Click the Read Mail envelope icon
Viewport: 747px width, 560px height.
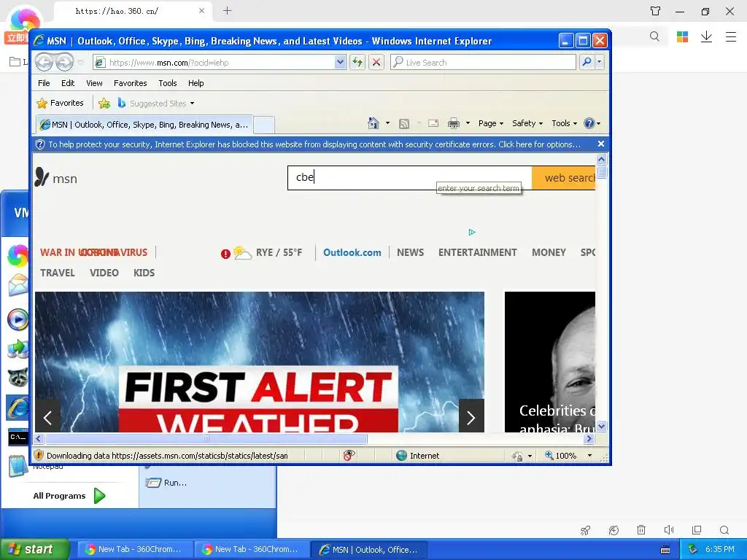pyautogui.click(x=433, y=123)
